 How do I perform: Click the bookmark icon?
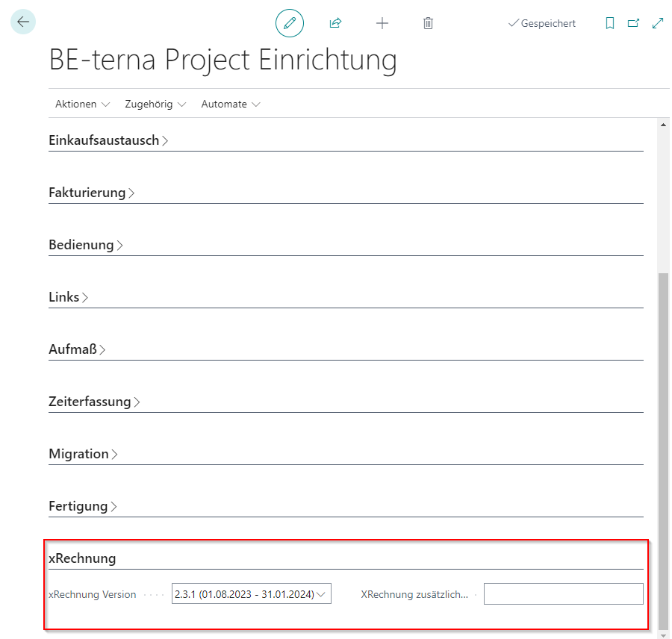610,23
